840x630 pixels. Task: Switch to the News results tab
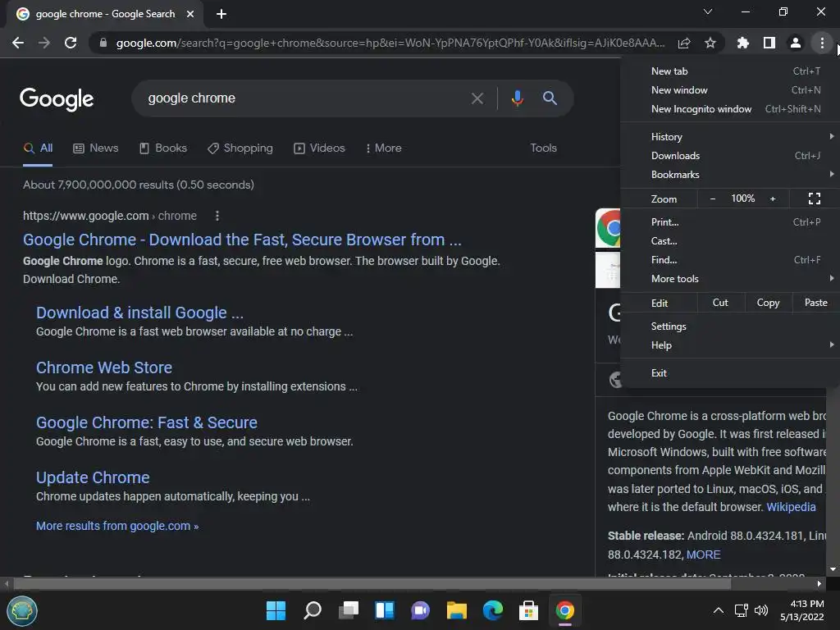click(95, 148)
